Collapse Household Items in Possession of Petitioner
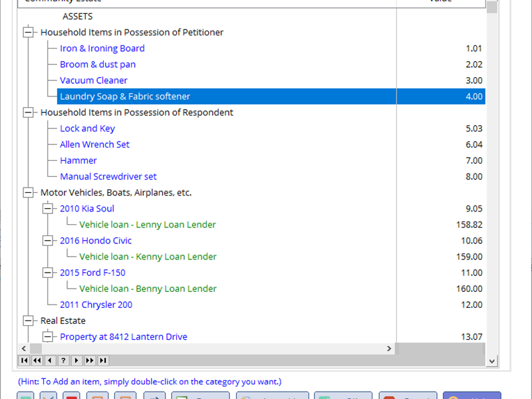Image resolution: width=532 pixels, height=399 pixels. click(28, 33)
